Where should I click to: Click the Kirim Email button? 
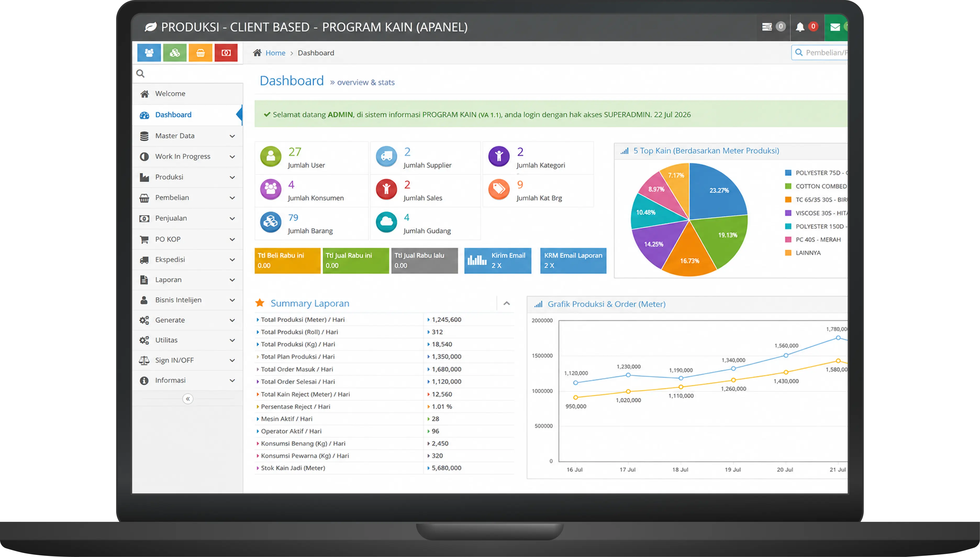tap(498, 260)
